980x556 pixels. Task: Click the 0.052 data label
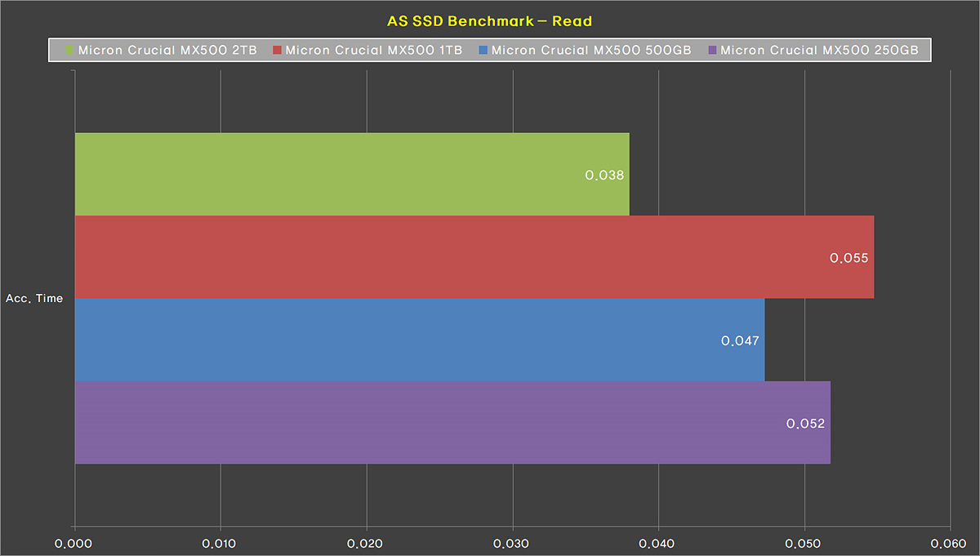click(805, 424)
